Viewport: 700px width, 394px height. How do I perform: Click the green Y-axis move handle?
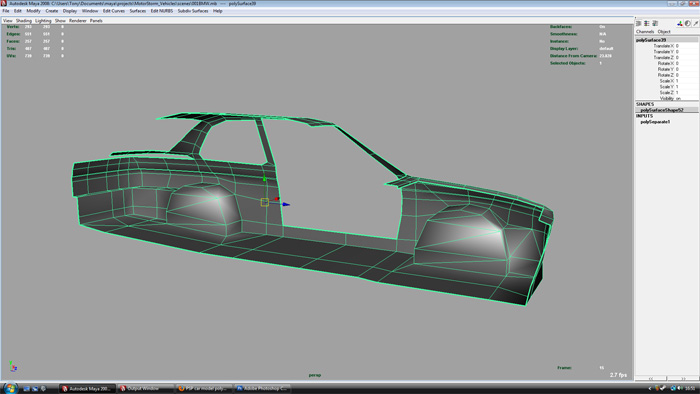click(x=264, y=179)
